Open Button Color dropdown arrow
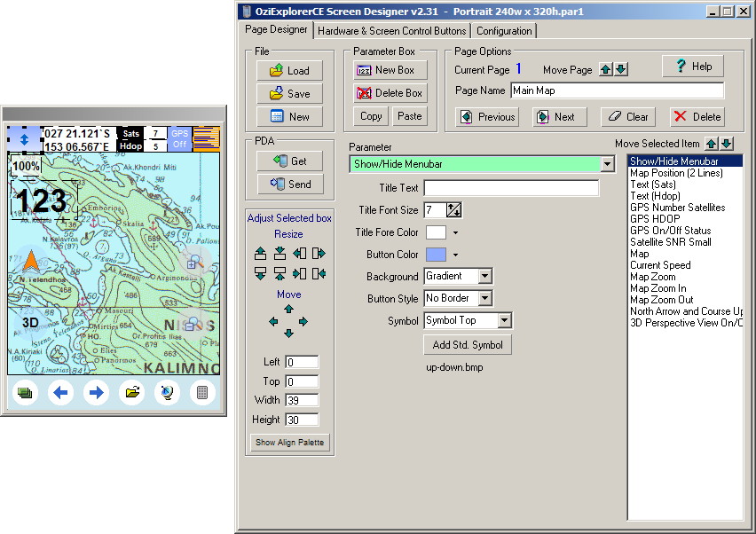756x534 pixels. tap(455, 255)
